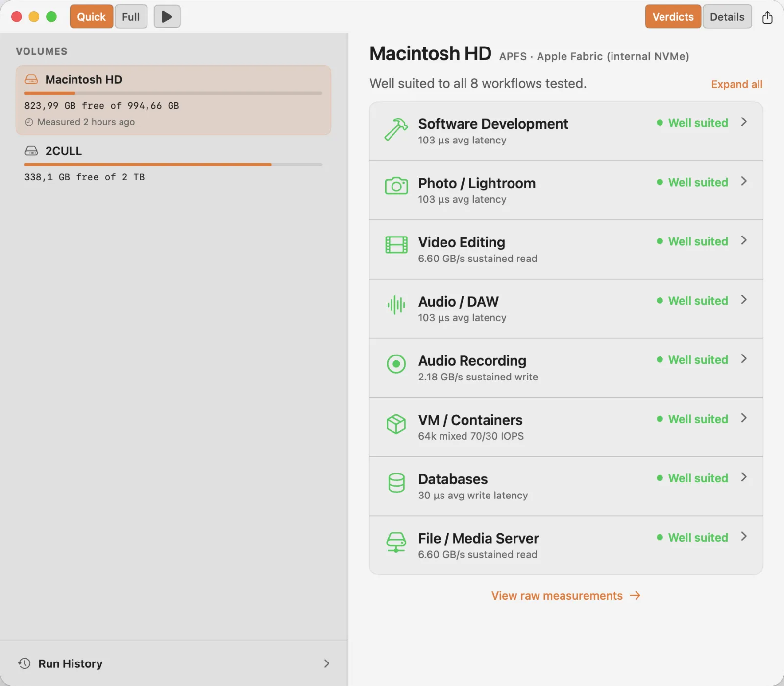784x686 pixels.
Task: Select the 2CULL volume name
Action: point(64,151)
